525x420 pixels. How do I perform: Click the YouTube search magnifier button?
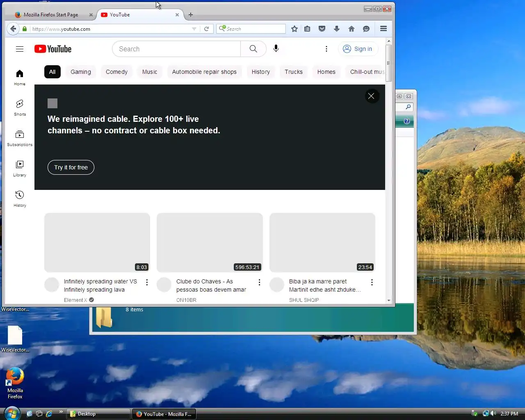pos(253,49)
